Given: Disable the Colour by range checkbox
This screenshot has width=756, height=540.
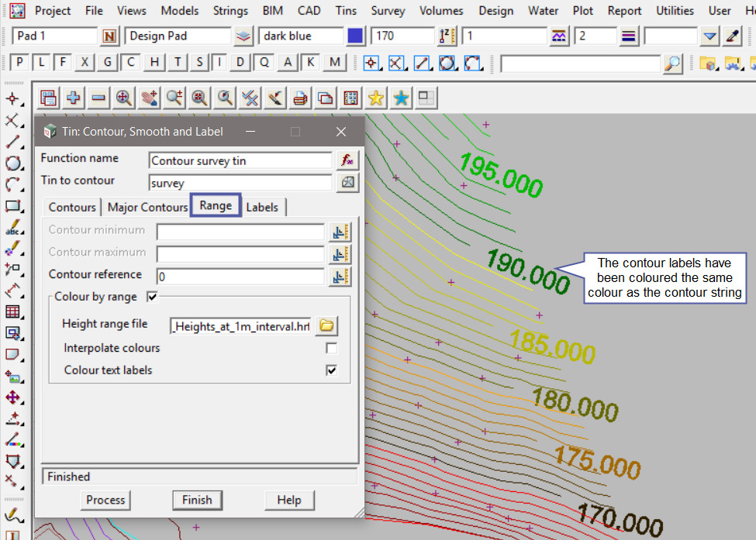Looking at the screenshot, I should pos(152,297).
